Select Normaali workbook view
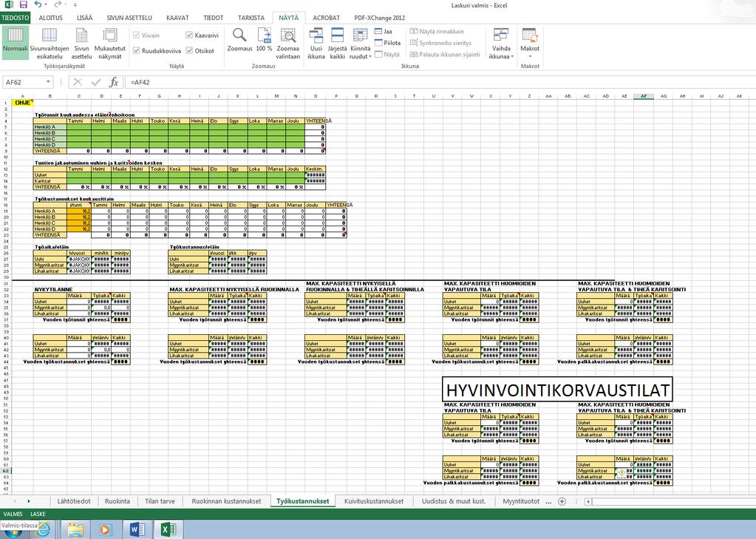Viewport: 756px width, 539px height. (15, 42)
